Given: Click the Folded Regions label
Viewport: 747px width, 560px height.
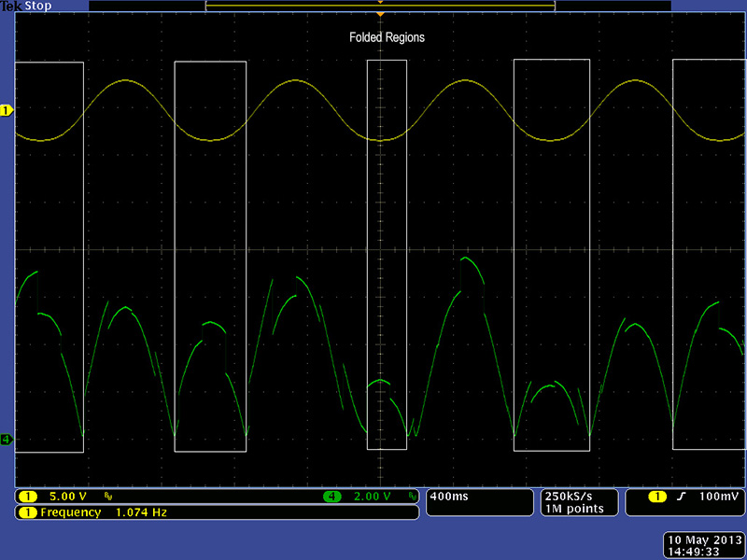Looking at the screenshot, I should point(387,38).
